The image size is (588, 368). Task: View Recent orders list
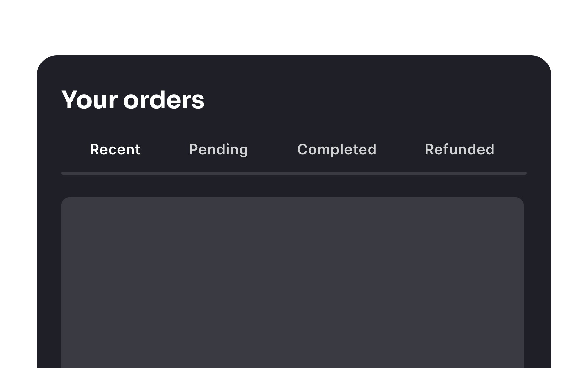(115, 150)
